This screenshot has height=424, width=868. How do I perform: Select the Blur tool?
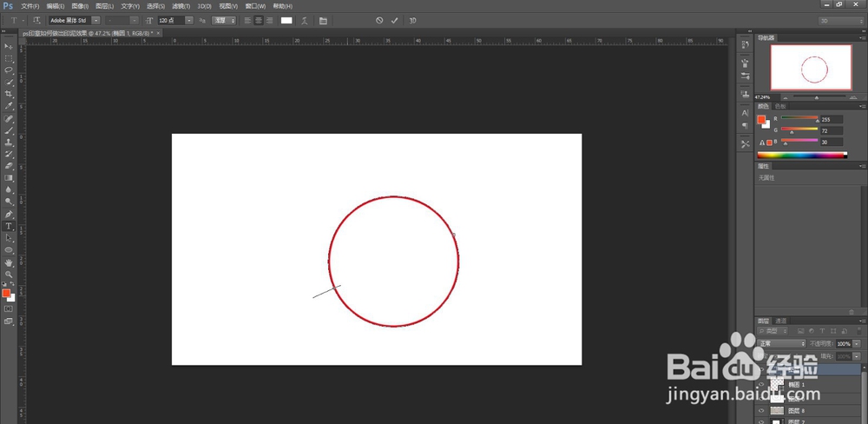[9, 189]
